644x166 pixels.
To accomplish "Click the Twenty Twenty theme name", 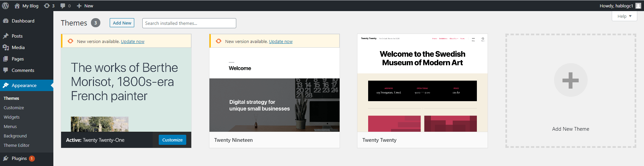I will 379,140.
